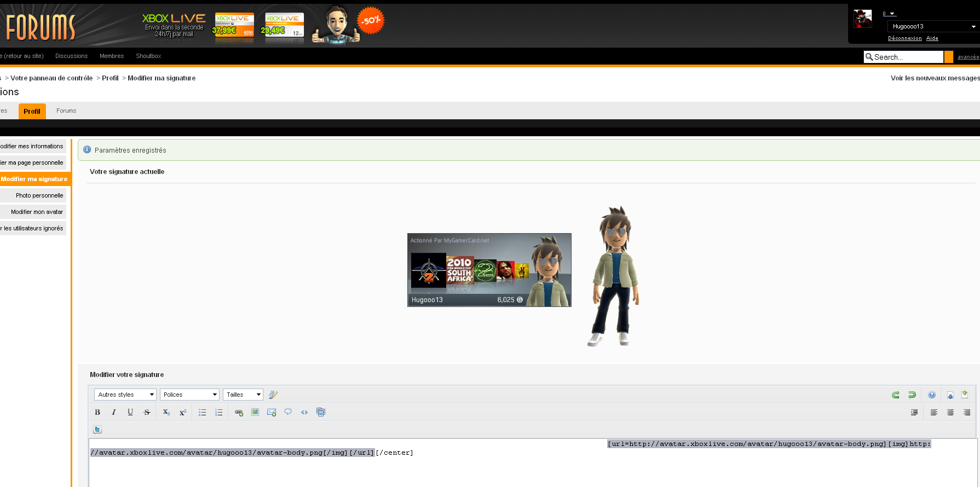The height and width of the screenshot is (487, 980).
Task: Center-align the signature text
Action: tap(950, 413)
